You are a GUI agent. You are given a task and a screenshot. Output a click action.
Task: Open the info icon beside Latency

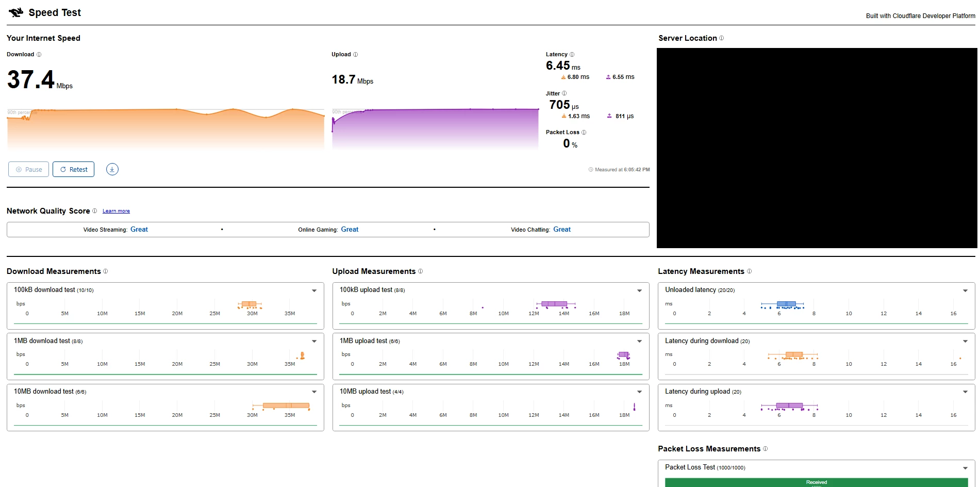tap(572, 55)
